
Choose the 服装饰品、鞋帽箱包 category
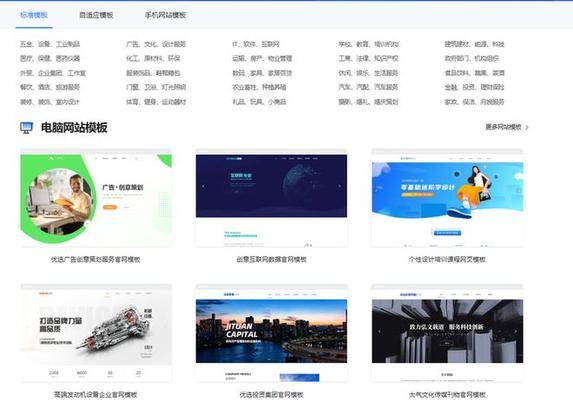point(153,73)
